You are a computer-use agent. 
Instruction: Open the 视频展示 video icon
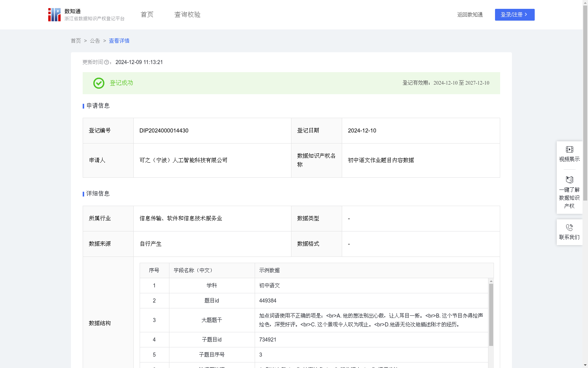[569, 149]
